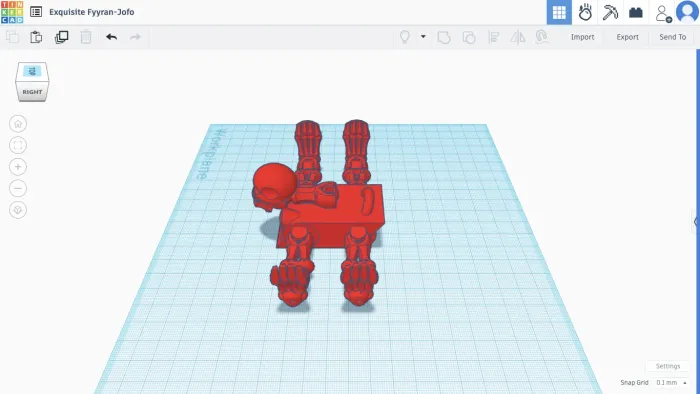The height and width of the screenshot is (394, 700).
Task: Open the Tinkercad home logo
Action: tap(12, 12)
